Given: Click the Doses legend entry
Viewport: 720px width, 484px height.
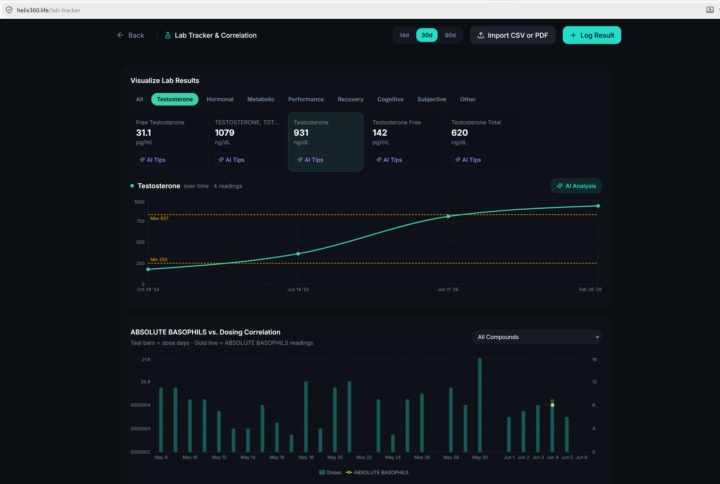Looking at the screenshot, I should [x=330, y=473].
